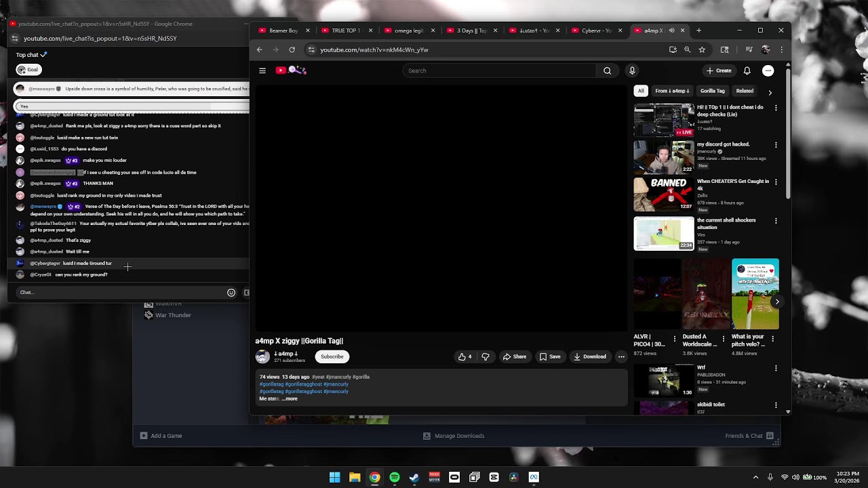Image resolution: width=868 pixels, height=488 pixels.
Task: Start voice search with the microphone
Action: coord(632,70)
